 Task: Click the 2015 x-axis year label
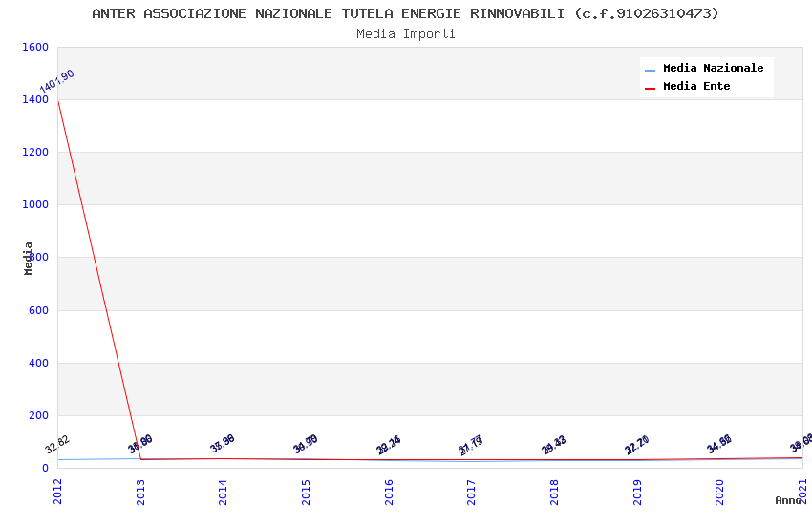point(306,492)
